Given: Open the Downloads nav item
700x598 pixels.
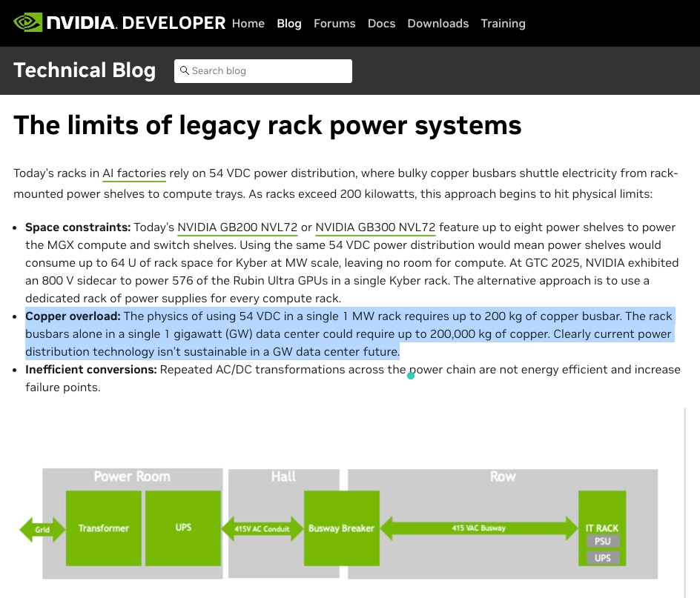Looking at the screenshot, I should pos(438,23).
